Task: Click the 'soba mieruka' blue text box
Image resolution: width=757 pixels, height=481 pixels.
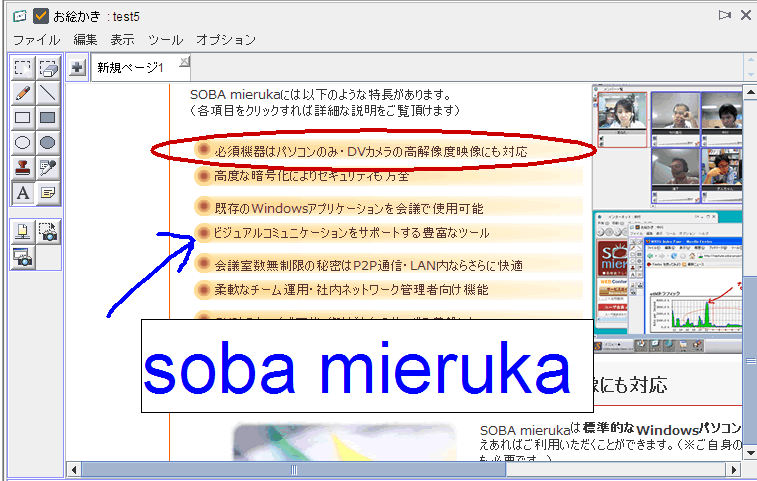Action: coord(367,366)
